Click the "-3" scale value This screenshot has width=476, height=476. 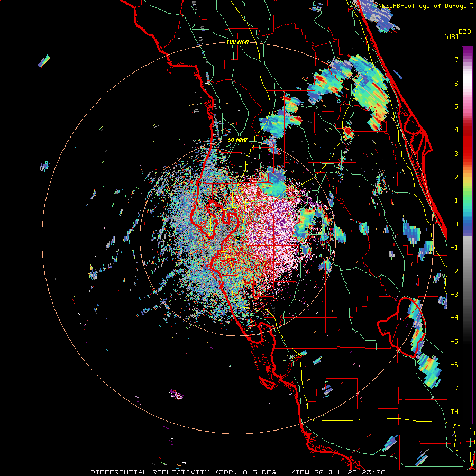click(454, 295)
